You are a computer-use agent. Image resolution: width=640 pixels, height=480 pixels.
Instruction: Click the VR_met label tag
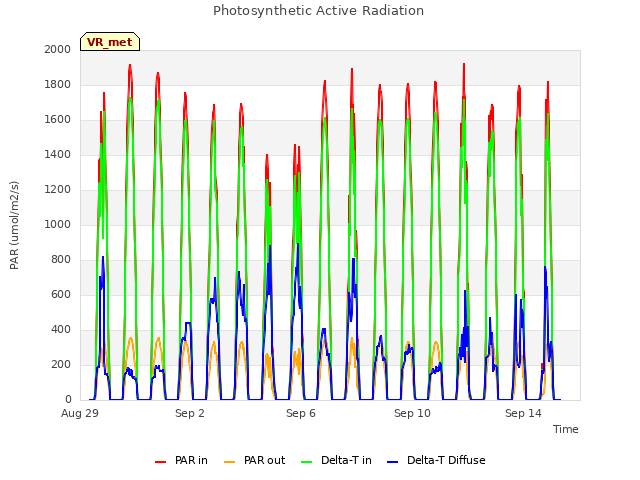(x=110, y=42)
